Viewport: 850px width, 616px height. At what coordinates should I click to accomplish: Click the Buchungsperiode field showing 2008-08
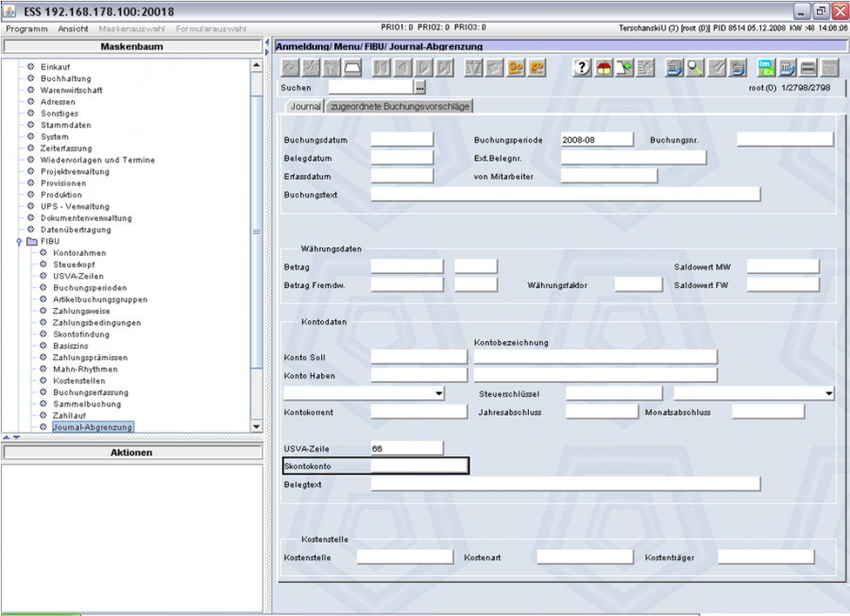(596, 140)
